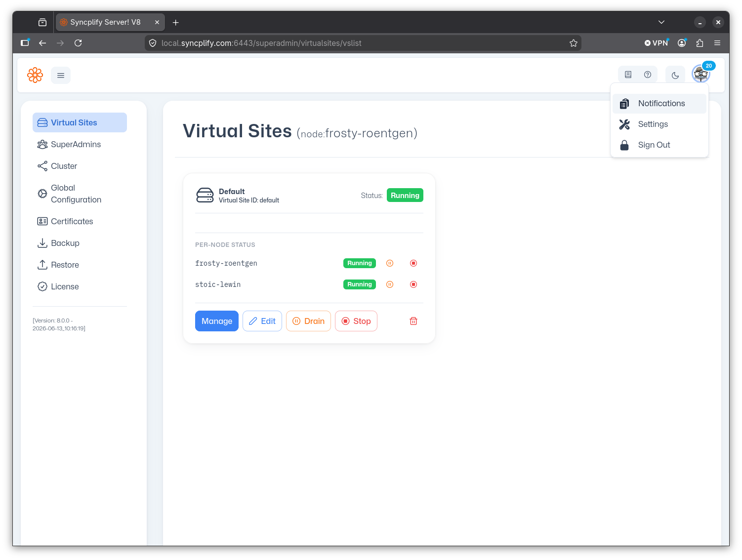
Task: Click the PER-NODE STATUS heading
Action: [225, 244]
